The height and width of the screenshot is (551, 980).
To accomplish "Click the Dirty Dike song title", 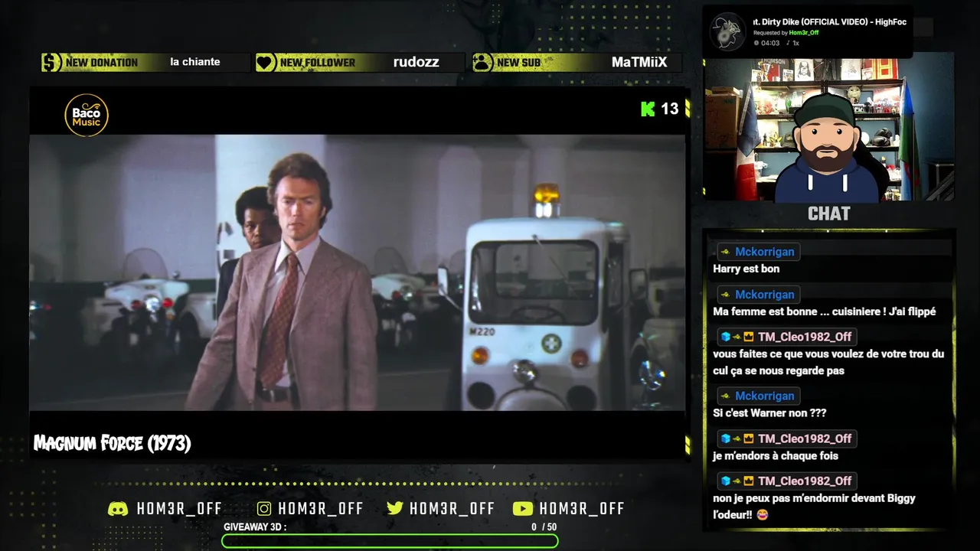I will (x=830, y=22).
